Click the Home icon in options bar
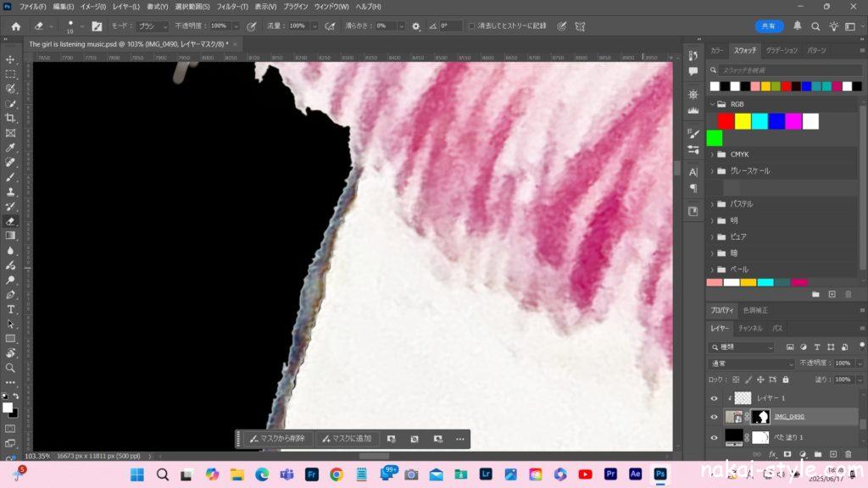 point(15,26)
